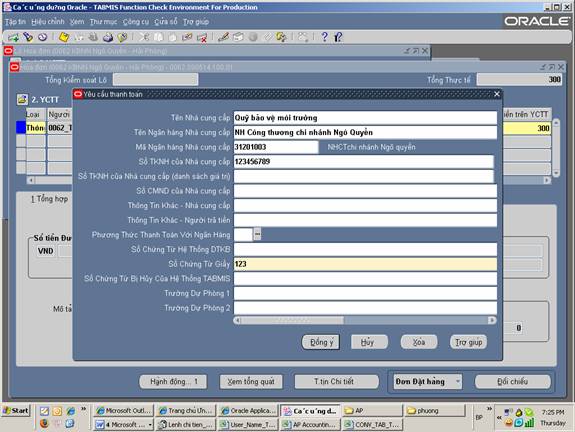Switch to Oracle Applica... taskbar window
The height and width of the screenshot is (432, 575).
248,411
